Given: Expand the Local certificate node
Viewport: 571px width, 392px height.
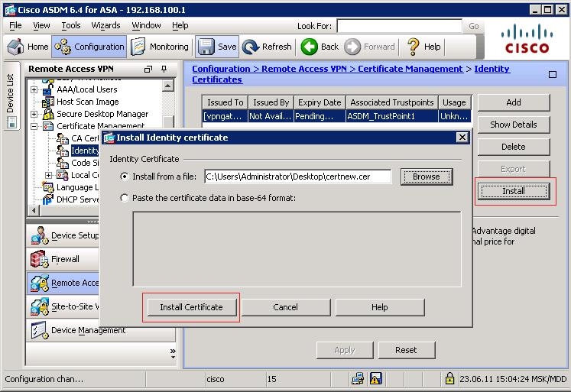Looking at the screenshot, I should tap(48, 175).
